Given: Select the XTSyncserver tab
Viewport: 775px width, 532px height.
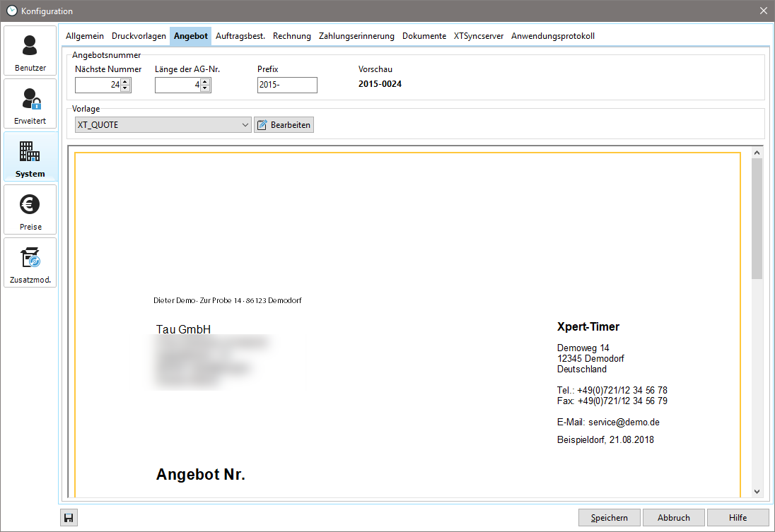Looking at the screenshot, I should coord(478,36).
